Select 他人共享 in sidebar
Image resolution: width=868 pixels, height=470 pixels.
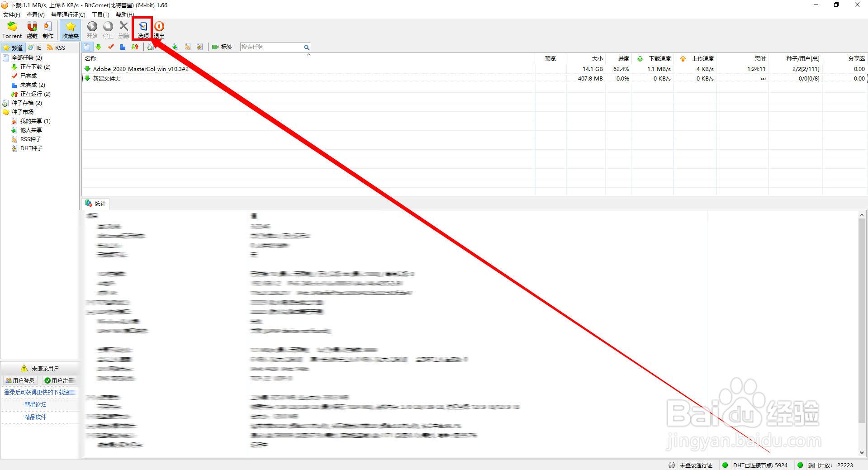tap(31, 130)
